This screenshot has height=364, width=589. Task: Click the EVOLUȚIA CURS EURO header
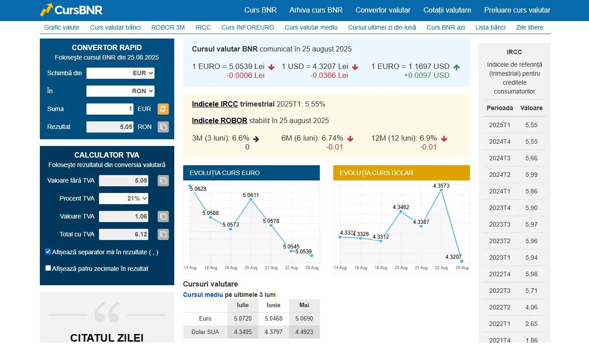tap(251, 173)
